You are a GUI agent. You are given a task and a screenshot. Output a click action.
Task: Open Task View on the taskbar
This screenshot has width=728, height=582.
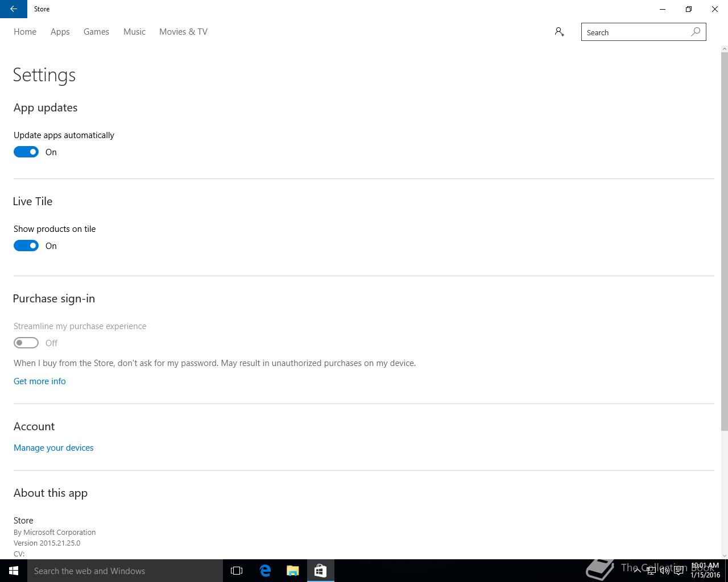[237, 571]
